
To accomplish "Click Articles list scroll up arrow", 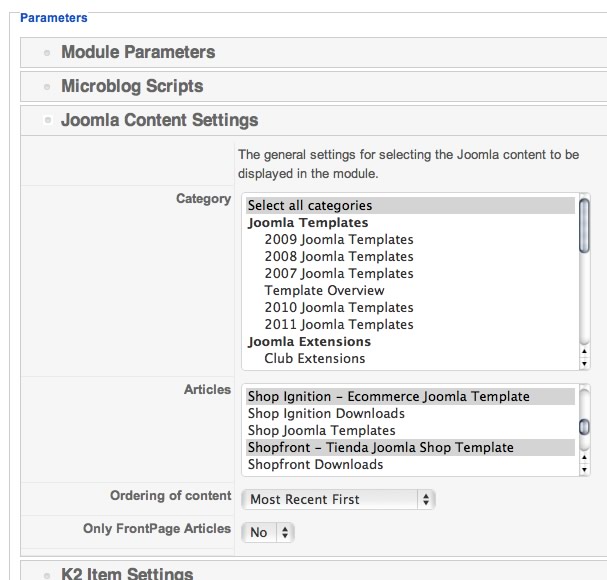I will coord(585,458).
